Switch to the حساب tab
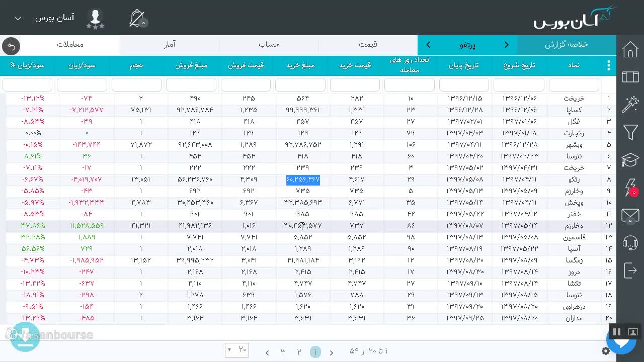644x362 pixels. 269,45
